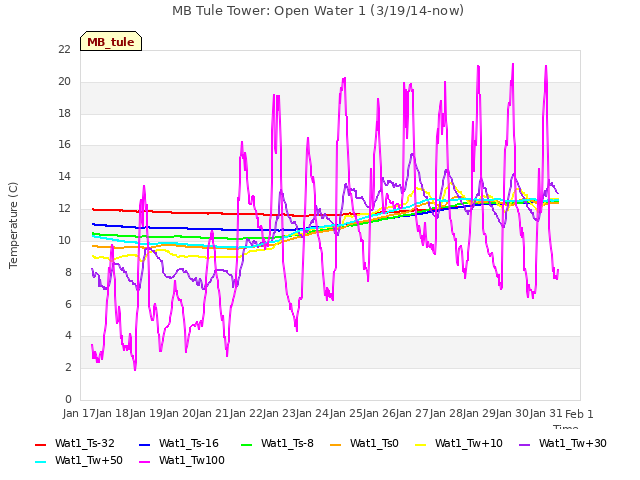This screenshot has height=480, width=640.
Task: Click the chart title MB Tule Tower
Action: (x=318, y=11)
